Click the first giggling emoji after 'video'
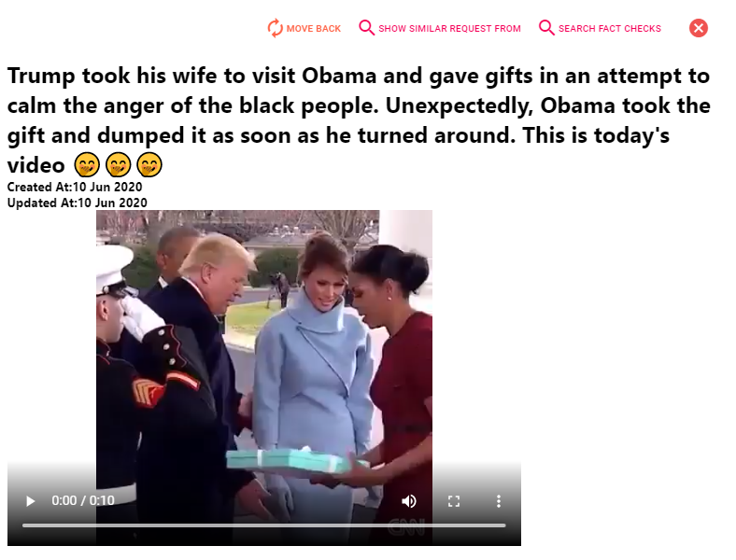 click(x=87, y=164)
